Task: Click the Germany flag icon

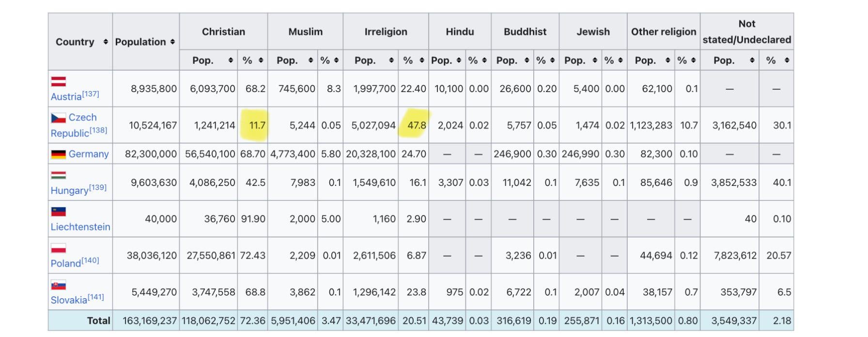Action: 58,154
